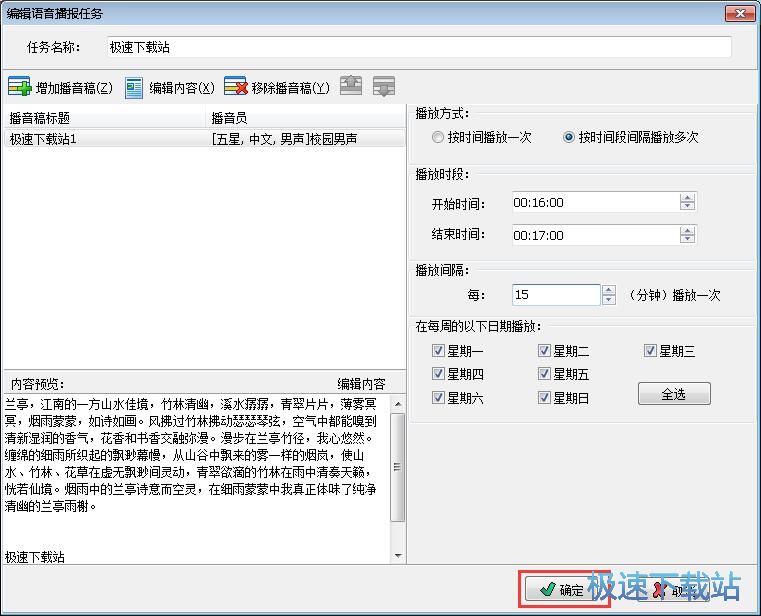The width and height of the screenshot is (761, 616).
Task: Toggle the 星期三 checkbox
Action: [x=650, y=350]
